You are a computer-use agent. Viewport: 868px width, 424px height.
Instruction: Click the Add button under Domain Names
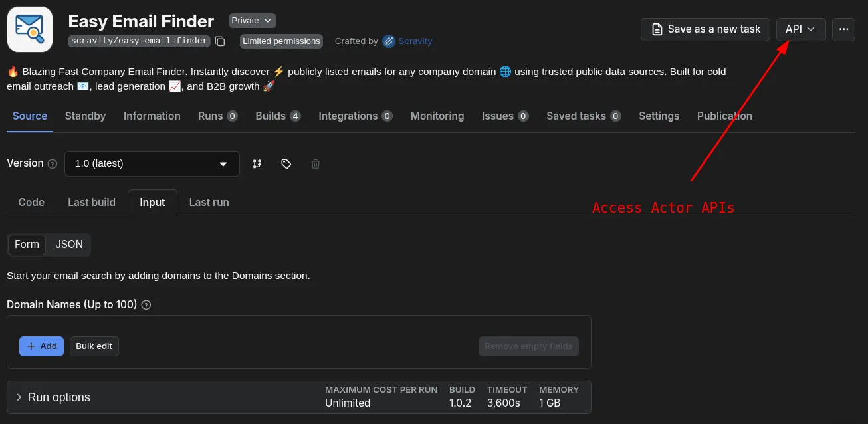click(x=41, y=346)
